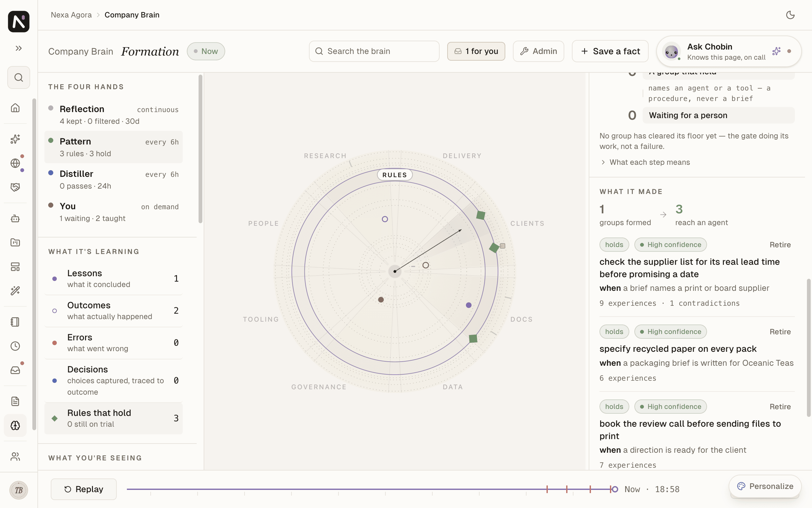Open the sparkles icon in sidebar
Screen dimensions: 812x508
pos(15,139)
